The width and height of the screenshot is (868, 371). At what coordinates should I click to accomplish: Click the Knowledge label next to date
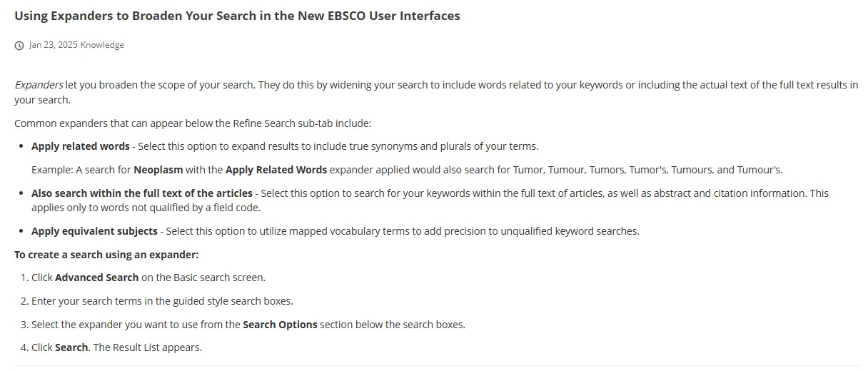click(102, 45)
